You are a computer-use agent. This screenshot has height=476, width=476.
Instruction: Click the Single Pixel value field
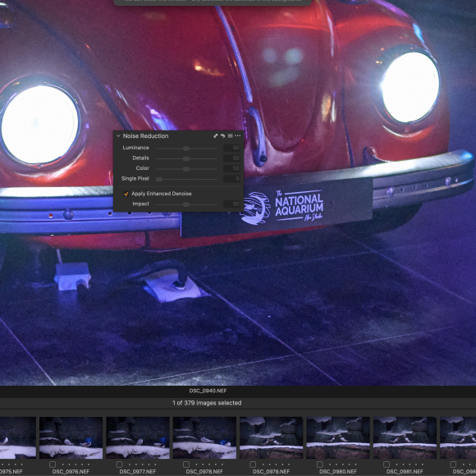tap(232, 179)
